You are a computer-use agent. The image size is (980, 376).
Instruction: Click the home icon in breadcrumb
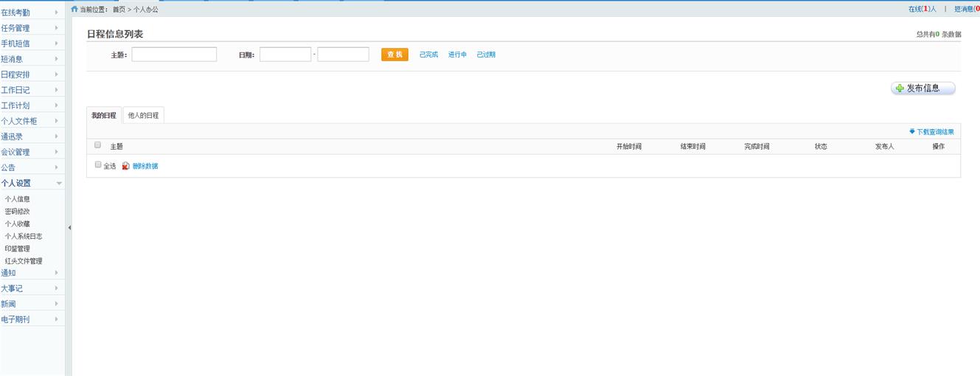click(x=74, y=10)
